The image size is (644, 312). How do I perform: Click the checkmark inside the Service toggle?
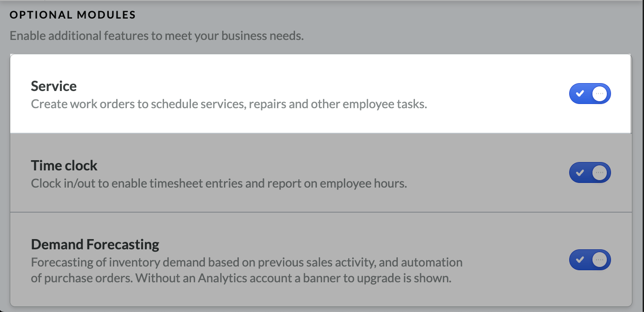[x=580, y=93]
